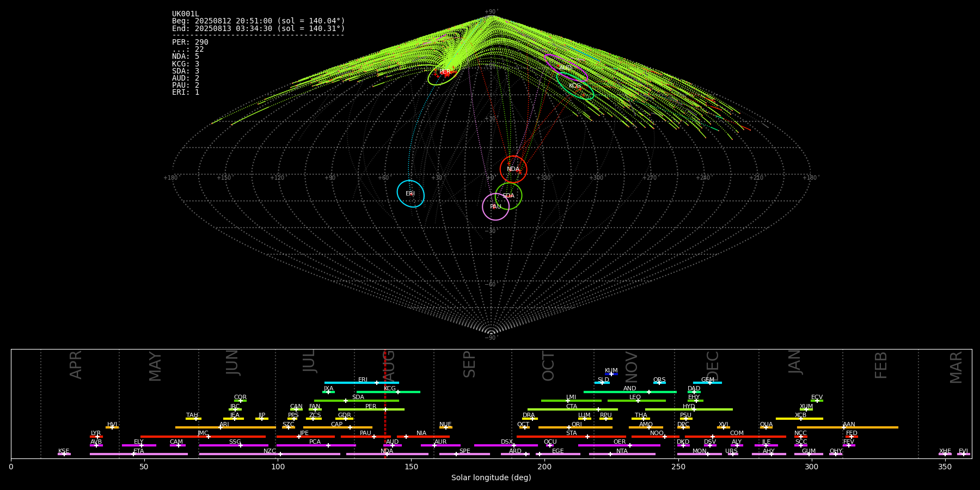Click the KSE shower label in timeline
This screenshot has width=980, height=490.
coord(64,451)
